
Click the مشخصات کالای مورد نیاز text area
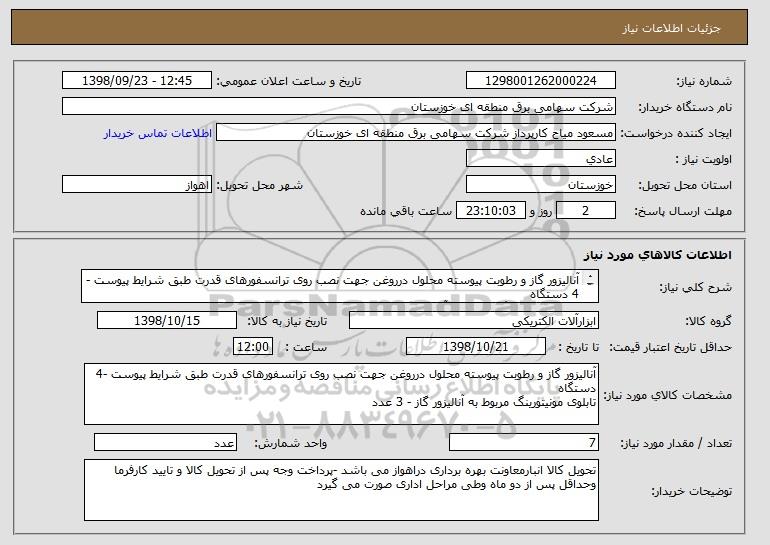point(341,394)
